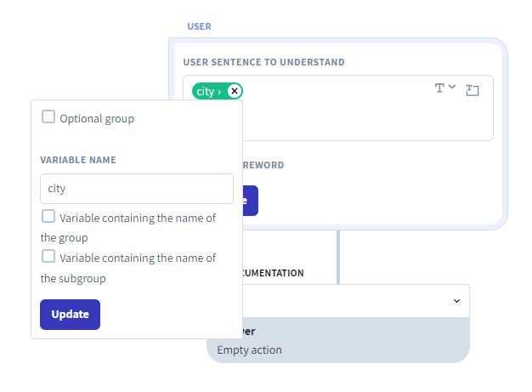Enable the Optional group checkbox
The height and width of the screenshot is (392, 532).
[x=49, y=117]
